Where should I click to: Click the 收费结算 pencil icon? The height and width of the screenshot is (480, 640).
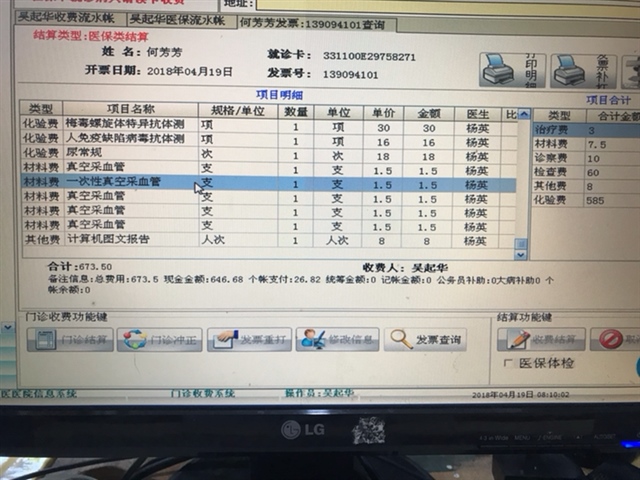click(x=513, y=339)
